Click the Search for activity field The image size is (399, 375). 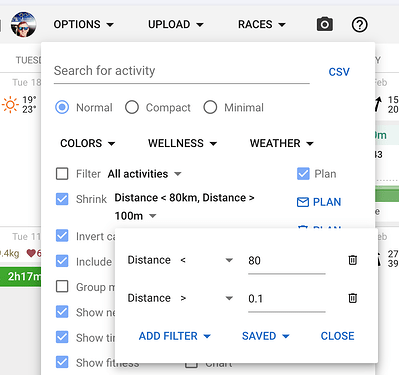click(x=182, y=71)
